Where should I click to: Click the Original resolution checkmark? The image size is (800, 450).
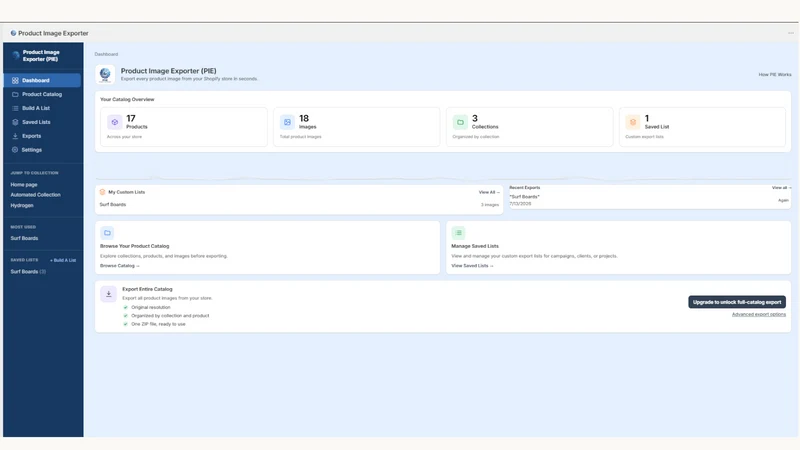click(126, 308)
